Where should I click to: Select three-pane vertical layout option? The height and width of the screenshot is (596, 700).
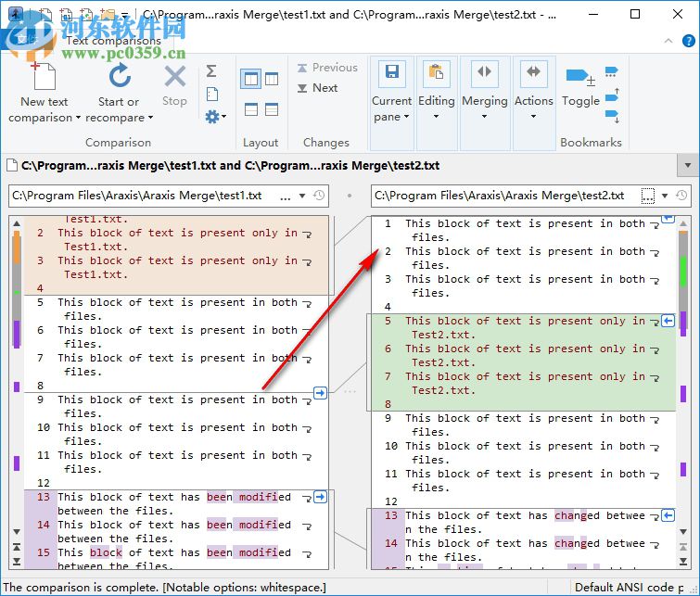(x=272, y=80)
